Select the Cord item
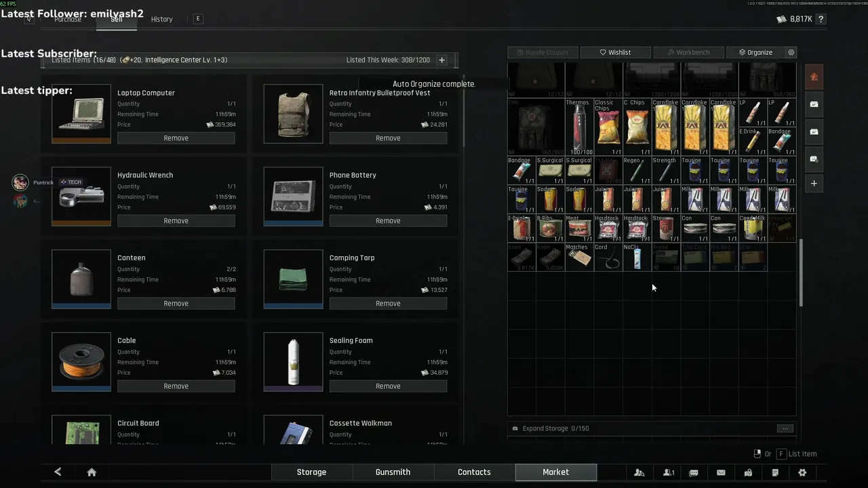This screenshot has width=868, height=488. [x=608, y=257]
